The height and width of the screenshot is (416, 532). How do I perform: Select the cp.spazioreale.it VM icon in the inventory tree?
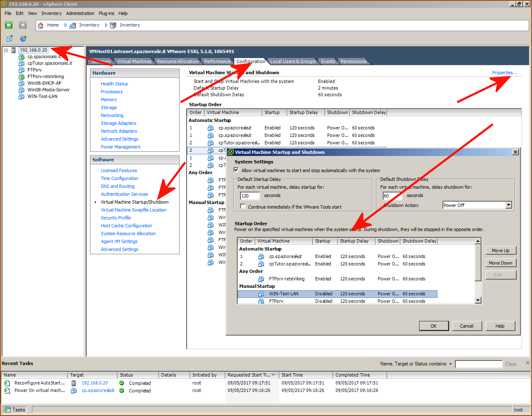point(22,57)
